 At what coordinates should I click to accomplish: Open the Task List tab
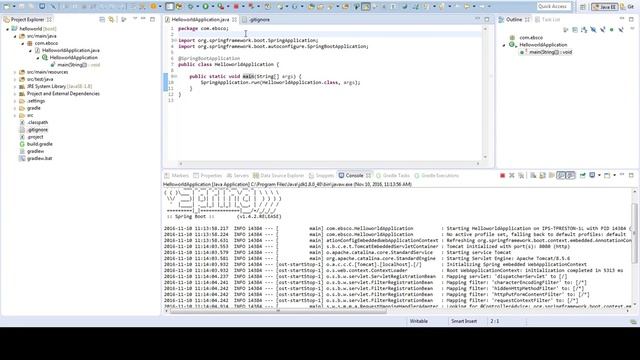pyautogui.click(x=547, y=20)
